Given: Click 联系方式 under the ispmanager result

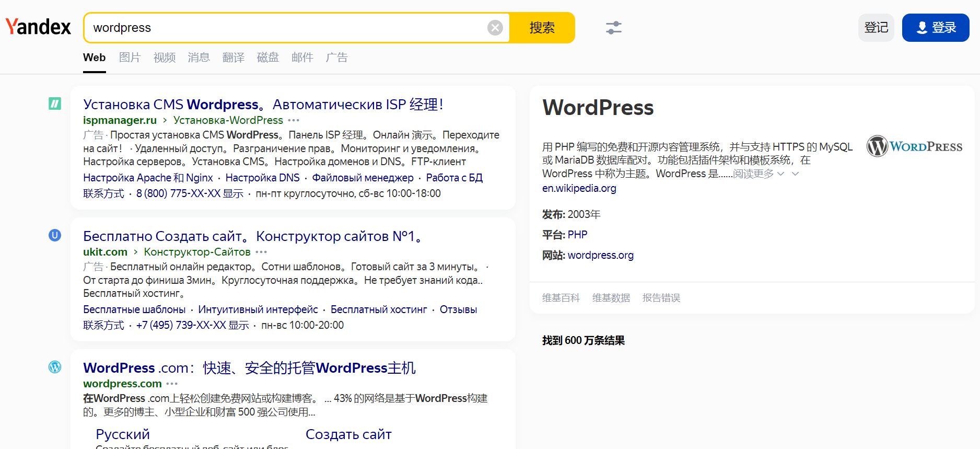Looking at the screenshot, I should [103, 193].
